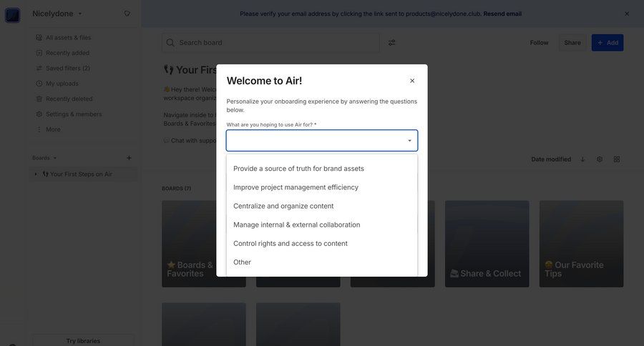Click the shield icon next to Nicelydone

[127, 14]
